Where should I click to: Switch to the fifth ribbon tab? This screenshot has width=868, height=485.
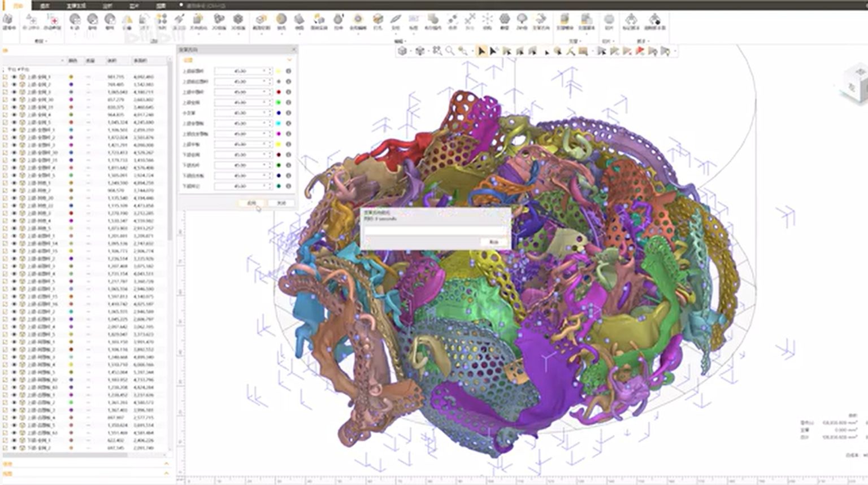pos(134,6)
